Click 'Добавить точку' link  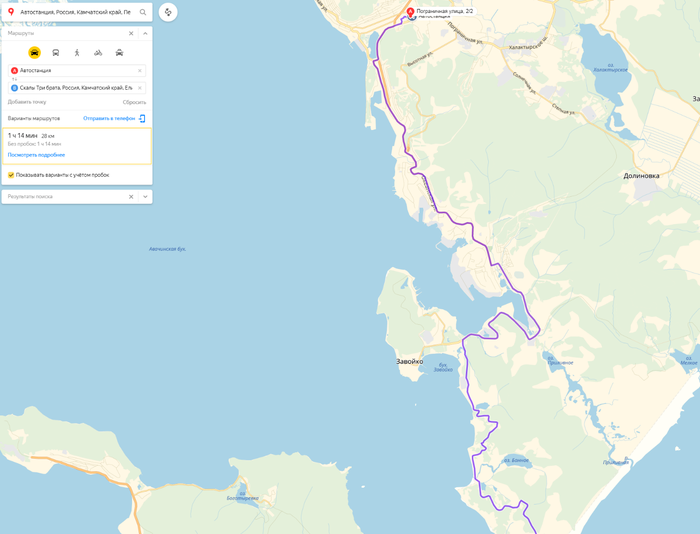click(x=27, y=102)
